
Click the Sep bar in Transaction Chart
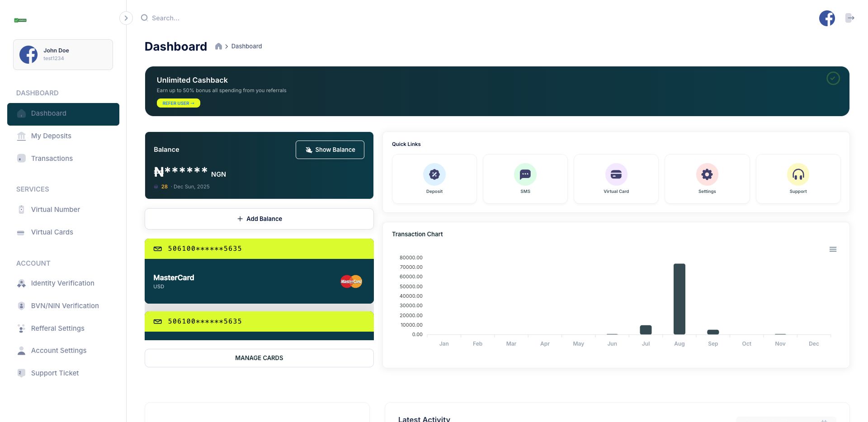point(713,332)
